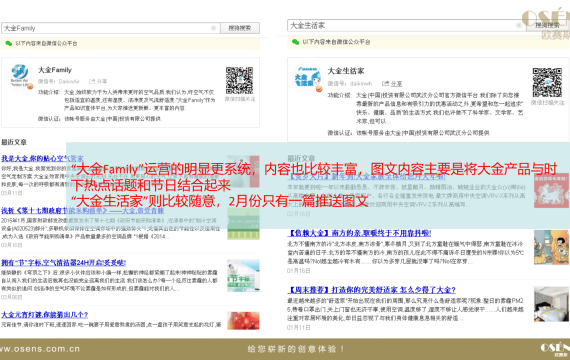Screen dimensions: 570x360
Task: Open the 大金Family account avatar
Action: click(20, 76)
